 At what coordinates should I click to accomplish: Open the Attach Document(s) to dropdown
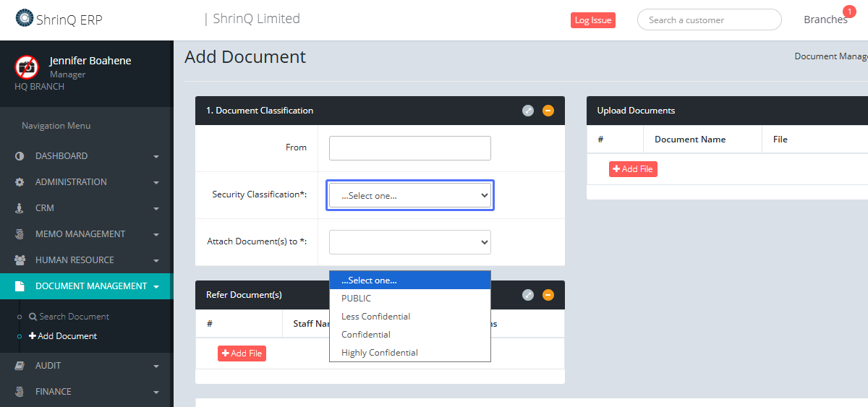tap(409, 242)
